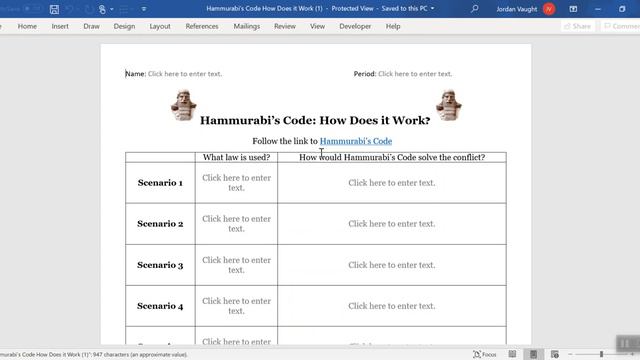Open the save location dropdown after the title

433,9
